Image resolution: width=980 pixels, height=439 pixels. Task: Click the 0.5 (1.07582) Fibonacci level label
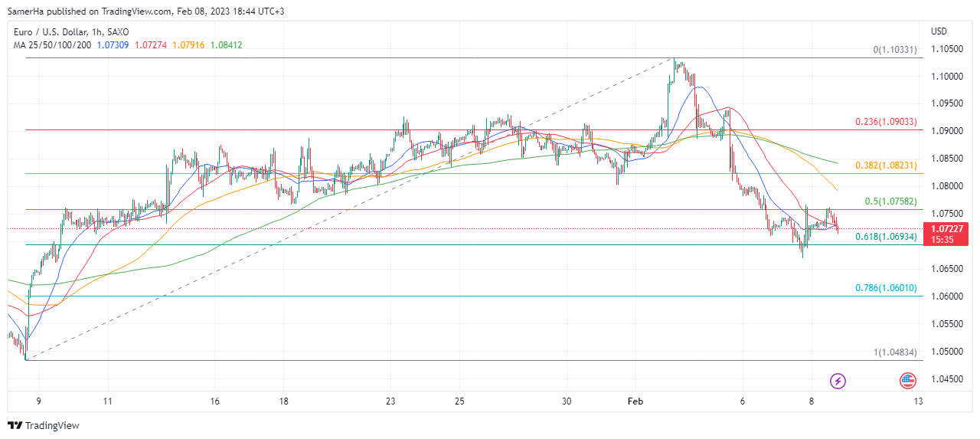pos(890,201)
